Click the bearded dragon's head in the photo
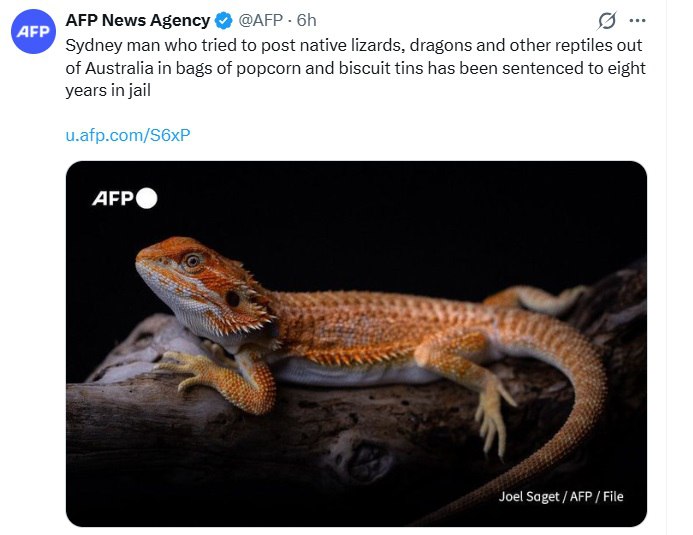693x535 pixels. click(x=190, y=272)
